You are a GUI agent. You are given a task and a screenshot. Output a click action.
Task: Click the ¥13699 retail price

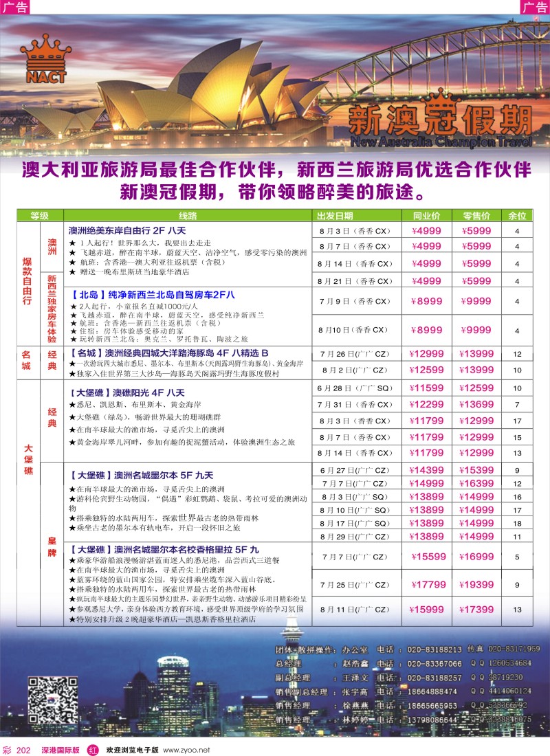[476, 405]
